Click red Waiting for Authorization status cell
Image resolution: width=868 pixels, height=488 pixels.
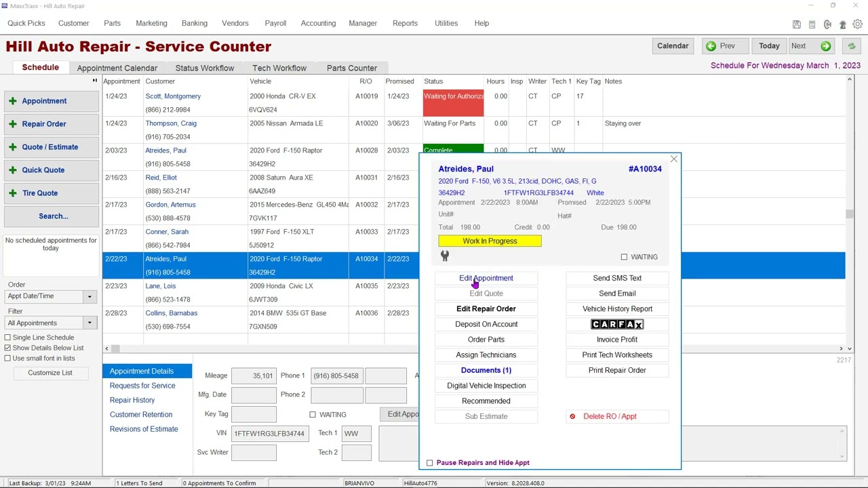pos(453,102)
